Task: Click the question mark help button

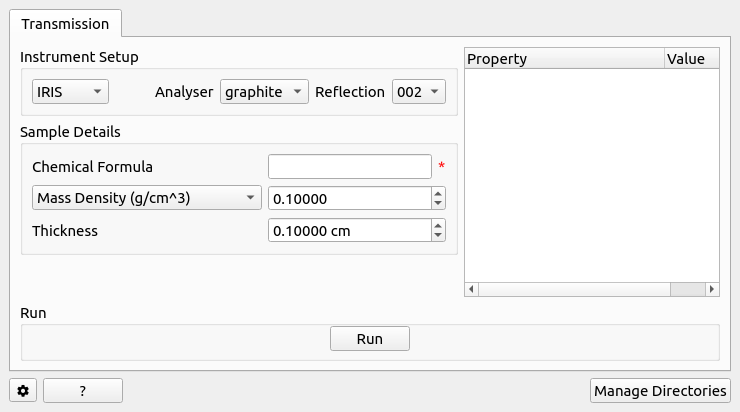Action: pyautogui.click(x=82, y=391)
